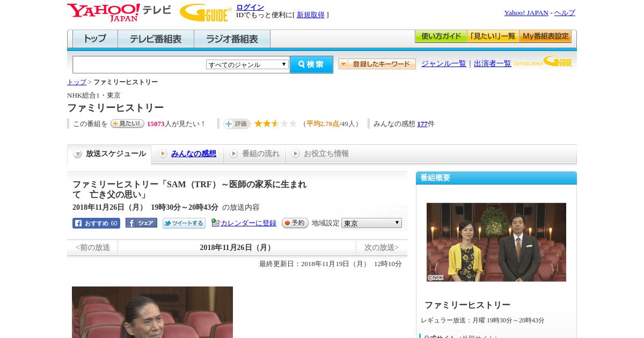
Task: Click the star rating graphic
Action: pos(275,123)
